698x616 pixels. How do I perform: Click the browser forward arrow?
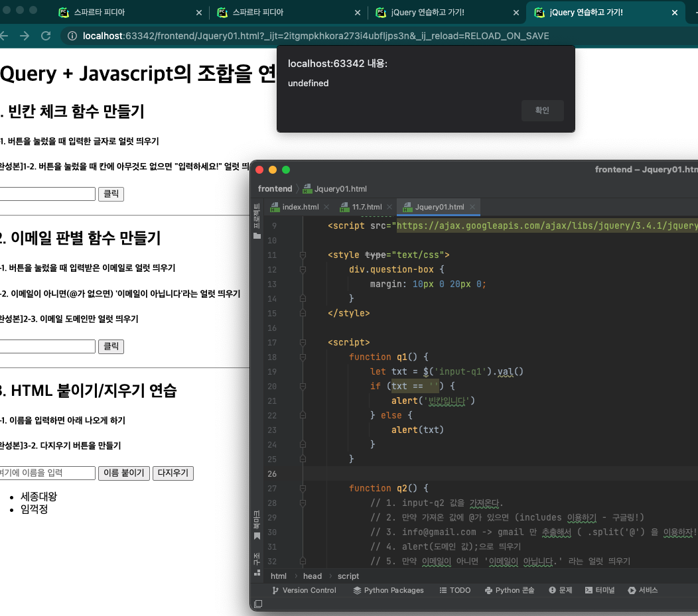point(25,36)
